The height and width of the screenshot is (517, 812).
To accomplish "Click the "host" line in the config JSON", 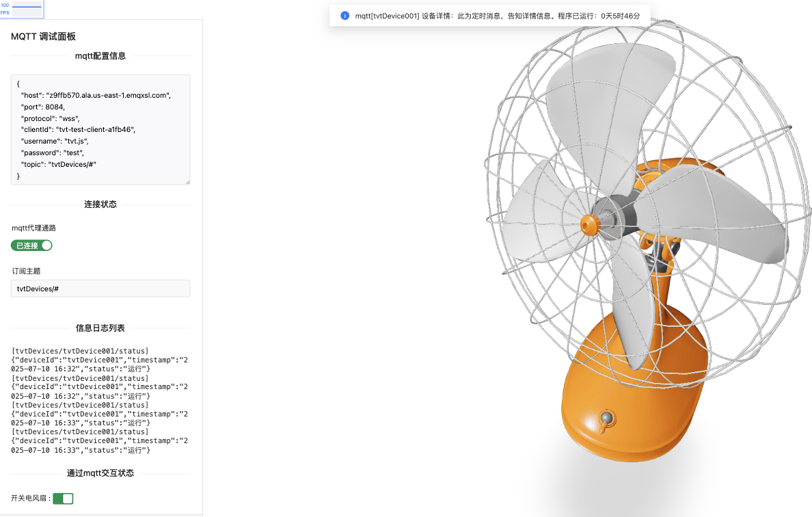I will click(95, 95).
